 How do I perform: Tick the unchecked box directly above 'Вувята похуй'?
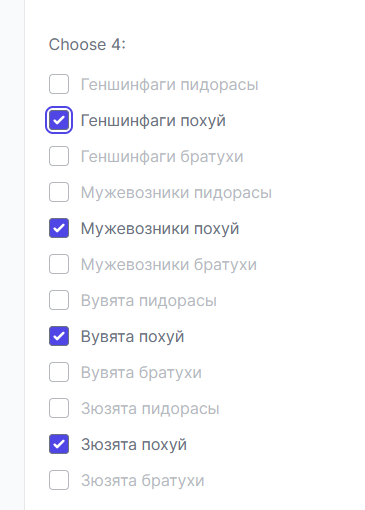click(x=59, y=300)
